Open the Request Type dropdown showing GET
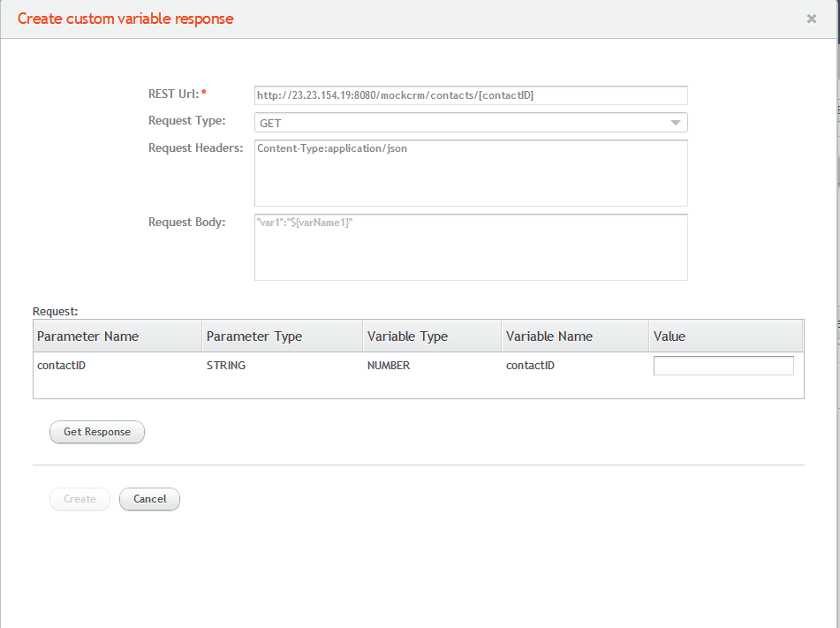Image resolution: width=840 pixels, height=628 pixels. [x=471, y=123]
